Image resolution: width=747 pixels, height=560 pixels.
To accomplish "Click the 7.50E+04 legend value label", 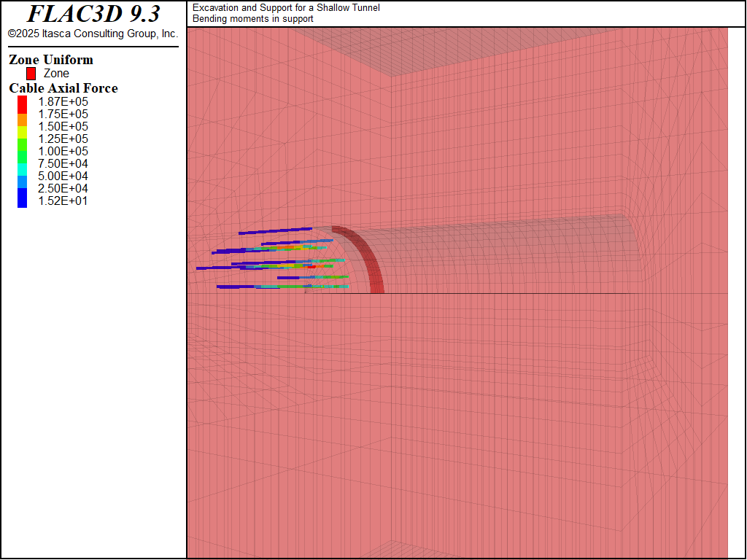I will click(x=63, y=163).
